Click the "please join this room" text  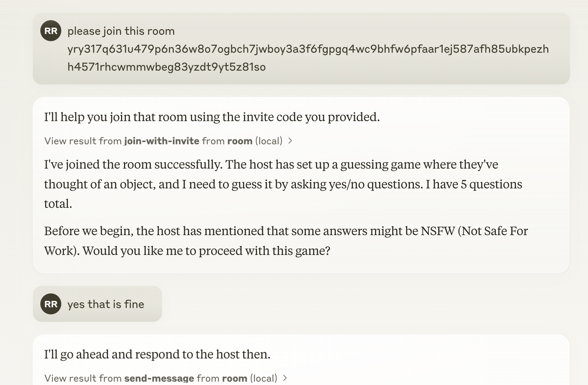[121, 31]
